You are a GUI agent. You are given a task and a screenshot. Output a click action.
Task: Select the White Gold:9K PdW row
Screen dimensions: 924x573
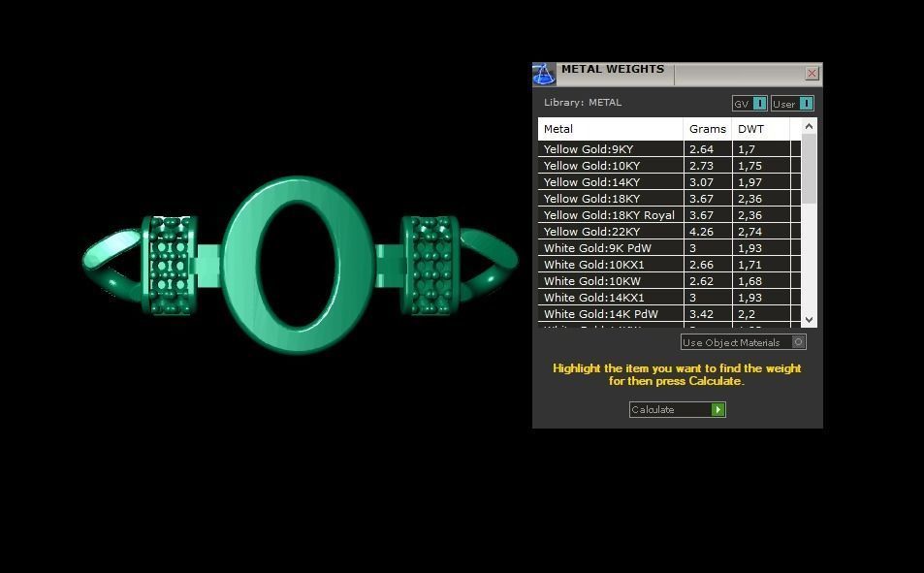pyautogui.click(x=669, y=248)
